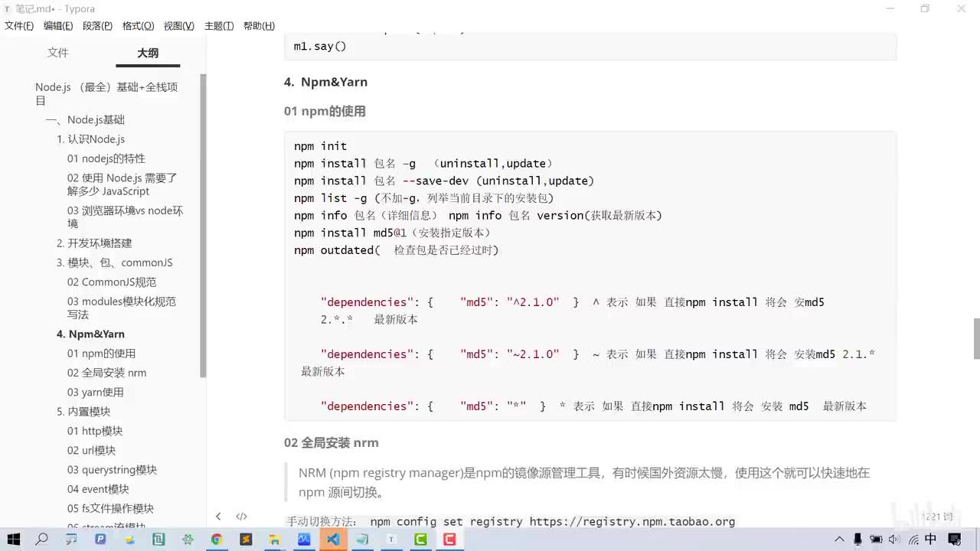Select outline item 3. 模块、包、commonJS

tap(115, 262)
